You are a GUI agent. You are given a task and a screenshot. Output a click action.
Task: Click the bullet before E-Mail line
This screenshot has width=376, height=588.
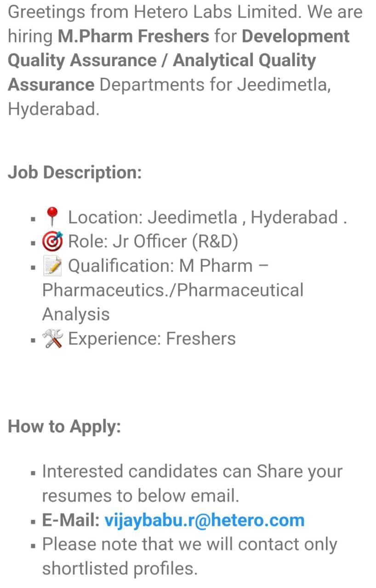pyautogui.click(x=34, y=522)
